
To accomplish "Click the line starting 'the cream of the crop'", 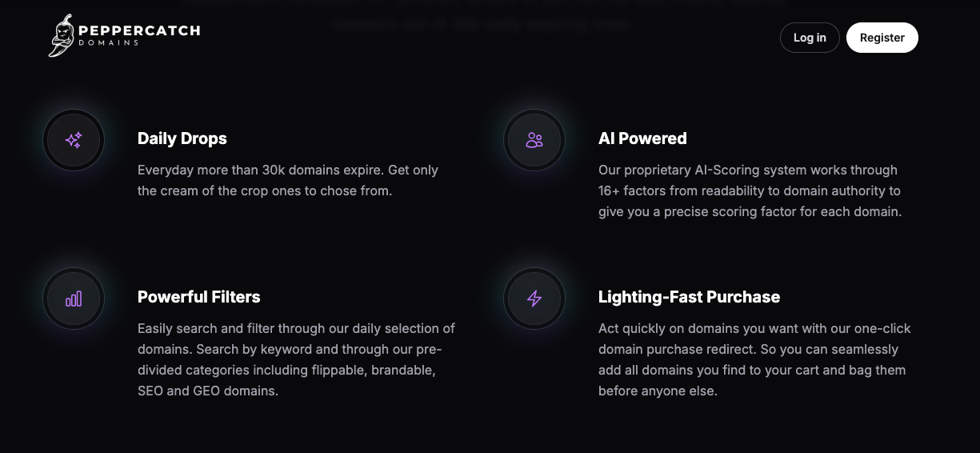I will [x=265, y=191].
